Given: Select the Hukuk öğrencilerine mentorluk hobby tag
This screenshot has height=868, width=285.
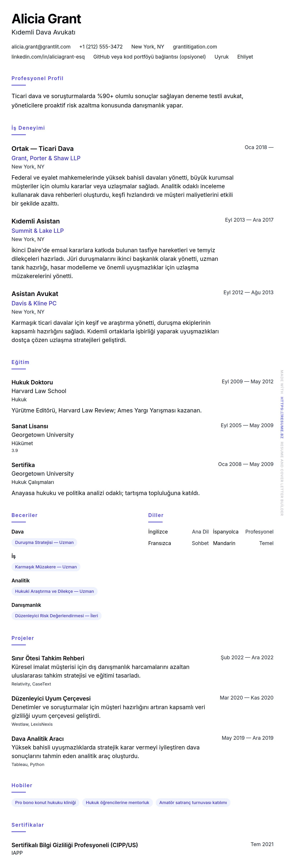Looking at the screenshot, I should (117, 803).
